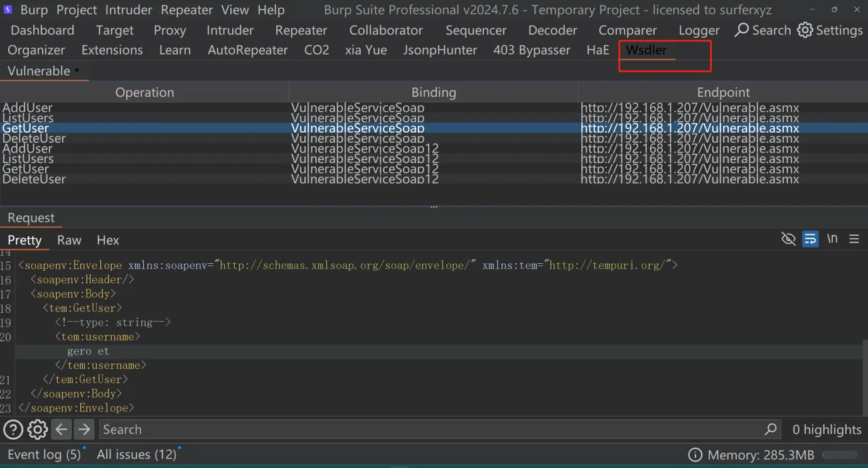
Task: Select AddUser row with VulnerableServiceSoap12 binding
Action: pyautogui.click(x=434, y=148)
